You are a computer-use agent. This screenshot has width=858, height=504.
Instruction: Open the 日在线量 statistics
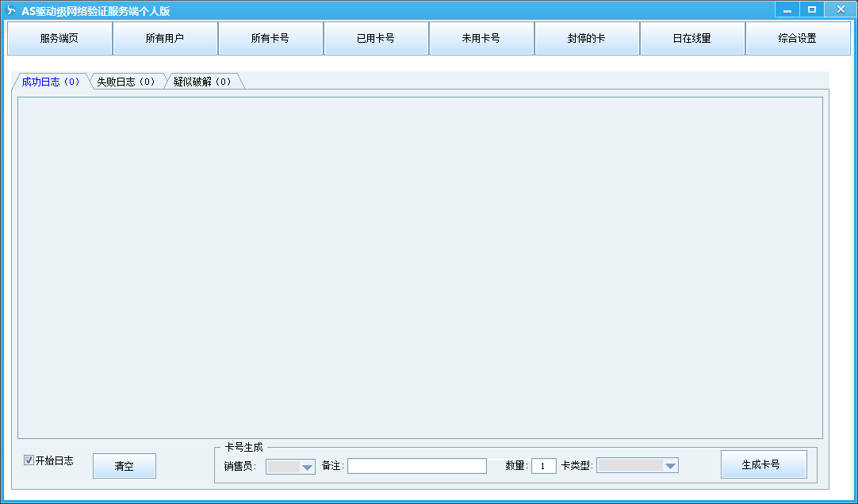[x=692, y=38]
